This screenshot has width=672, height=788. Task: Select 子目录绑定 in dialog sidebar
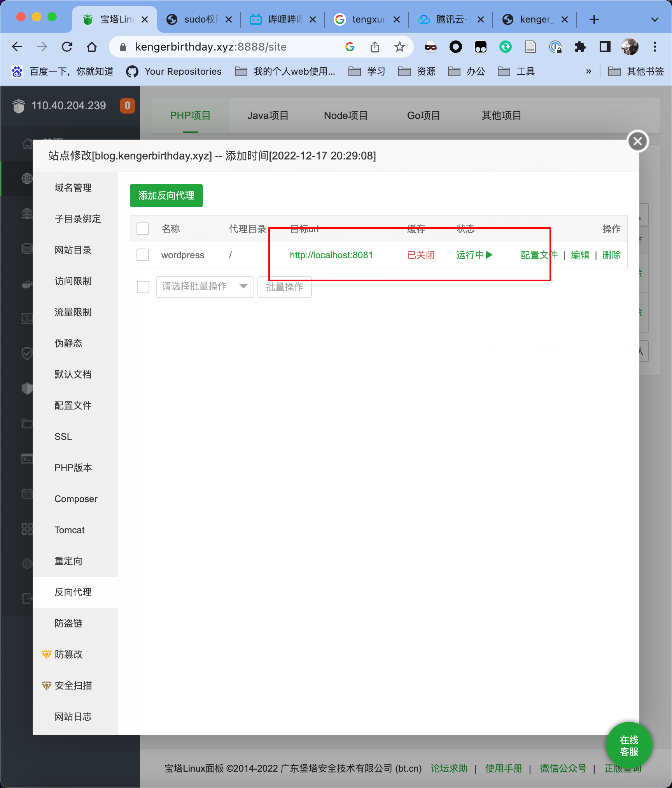pos(75,219)
